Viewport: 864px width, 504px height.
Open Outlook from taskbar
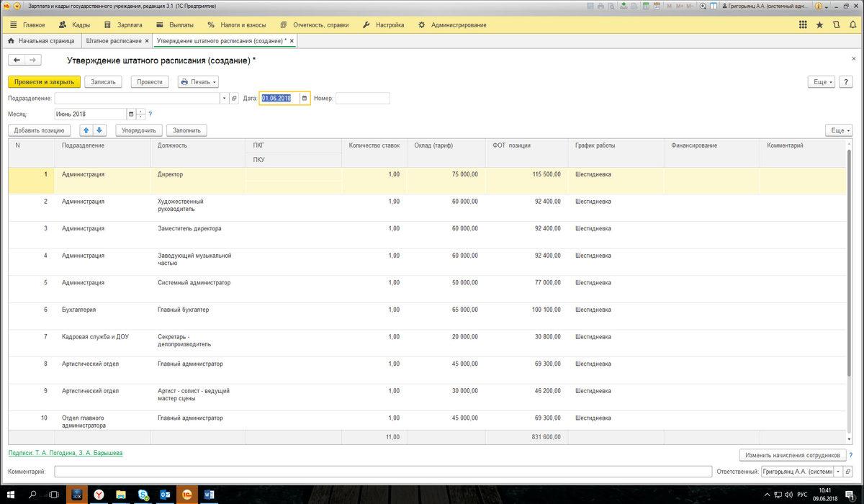coord(165,495)
